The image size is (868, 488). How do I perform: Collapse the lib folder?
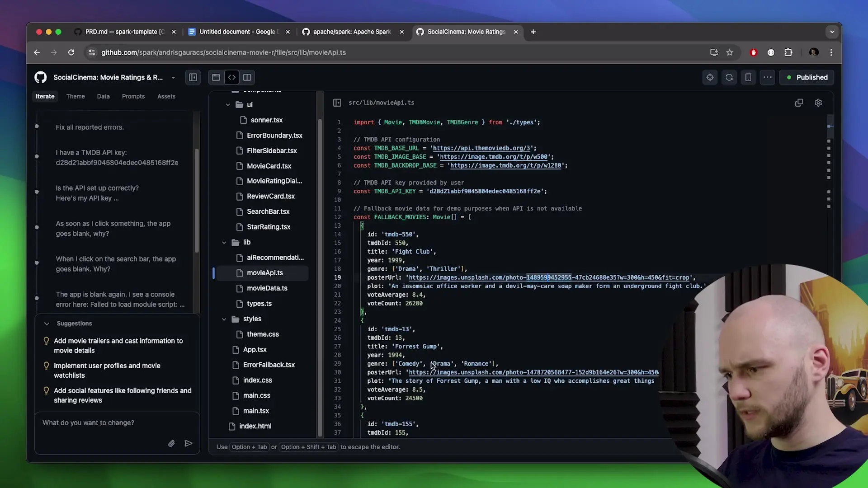[224, 242]
